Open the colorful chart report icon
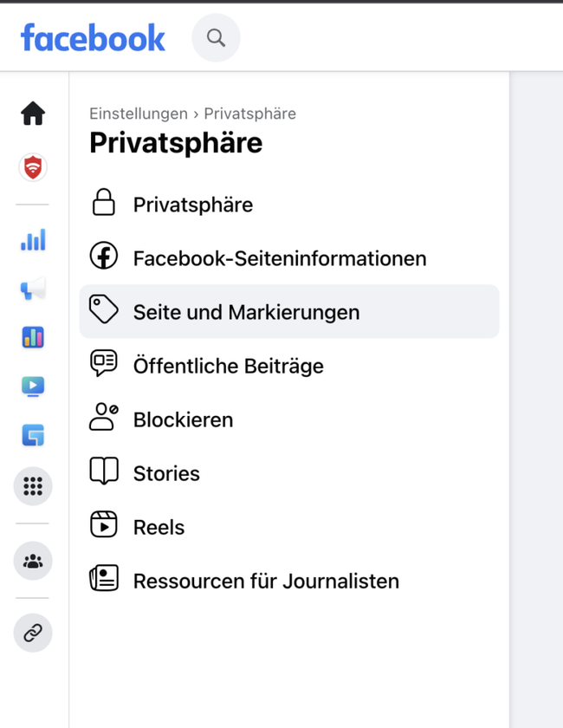Image resolution: width=563 pixels, height=728 pixels. (33, 337)
